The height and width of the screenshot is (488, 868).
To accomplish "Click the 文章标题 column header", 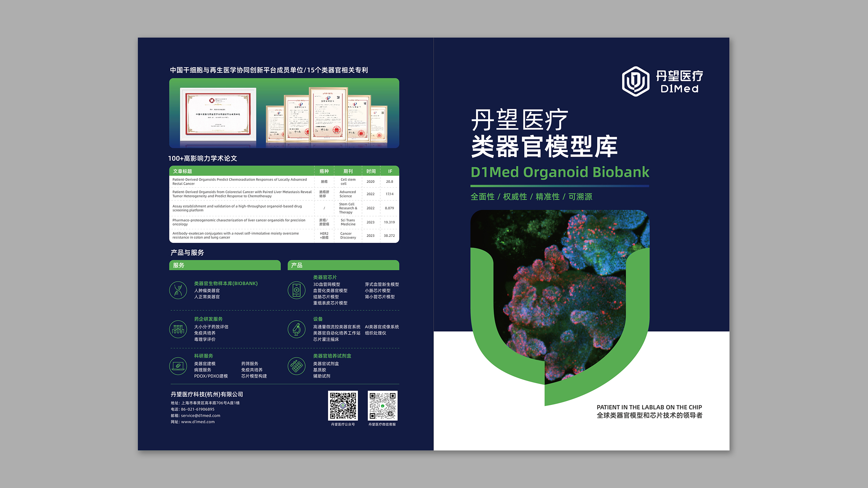I will tap(183, 171).
